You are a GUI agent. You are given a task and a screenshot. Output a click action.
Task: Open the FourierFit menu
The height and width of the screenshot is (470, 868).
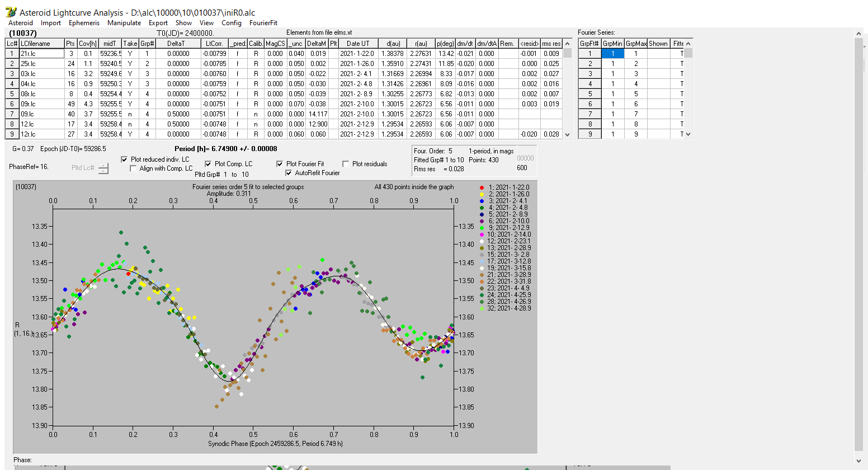[263, 23]
